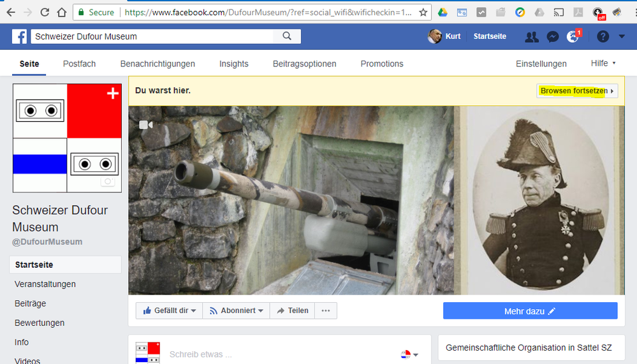637x364 pixels.
Task: Click Gemeinschaftliche Organisation in Sattel SZ text
Action: coord(529,348)
